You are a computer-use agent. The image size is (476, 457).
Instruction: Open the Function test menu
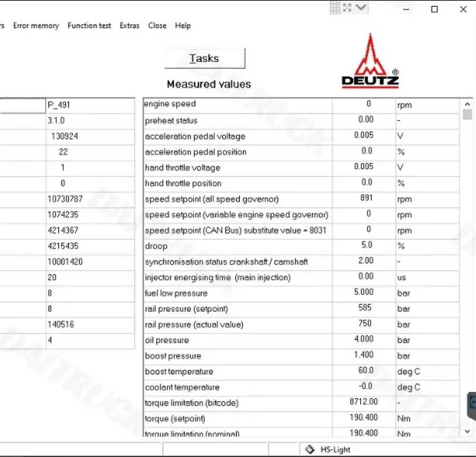coord(89,26)
